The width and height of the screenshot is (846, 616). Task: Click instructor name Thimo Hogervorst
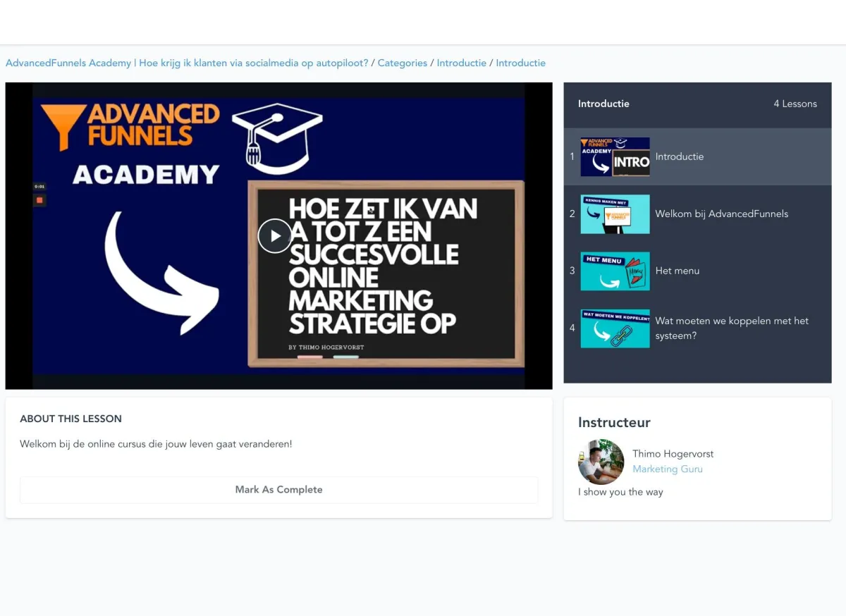pyautogui.click(x=673, y=454)
